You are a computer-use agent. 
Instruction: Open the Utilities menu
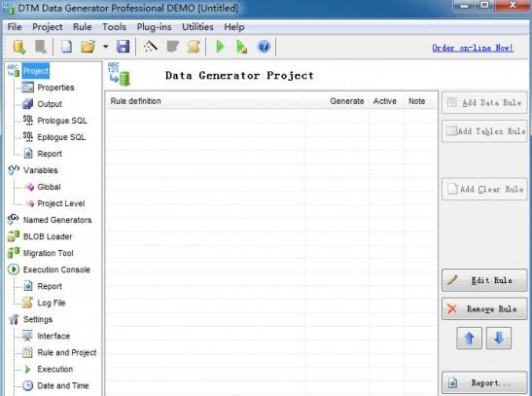click(197, 27)
